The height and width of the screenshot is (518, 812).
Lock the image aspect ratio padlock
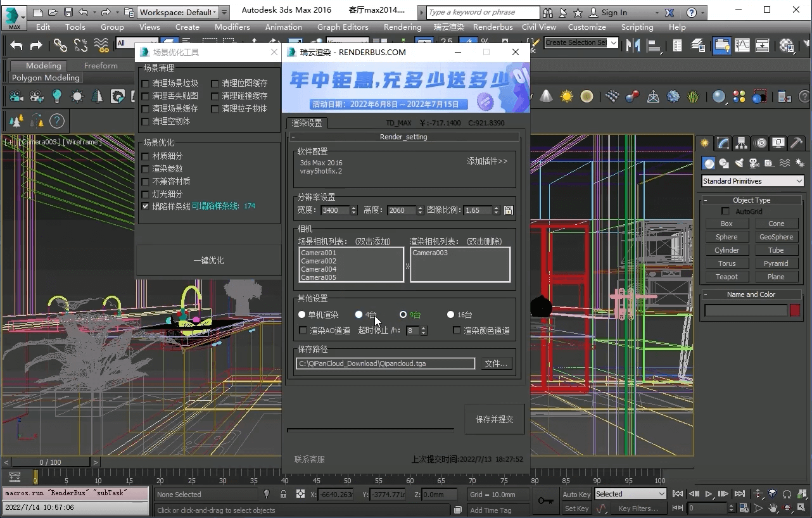508,210
